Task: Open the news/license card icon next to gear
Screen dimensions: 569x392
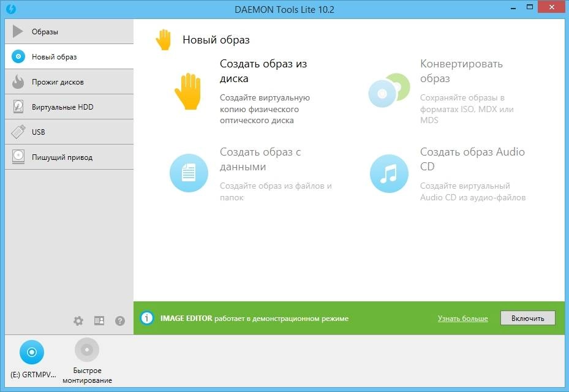Action: (99, 320)
